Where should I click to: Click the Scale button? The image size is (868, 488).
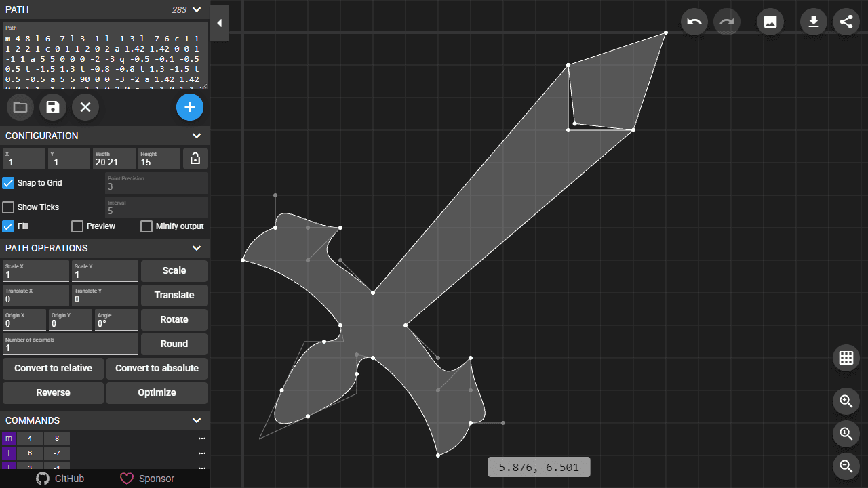(x=174, y=270)
